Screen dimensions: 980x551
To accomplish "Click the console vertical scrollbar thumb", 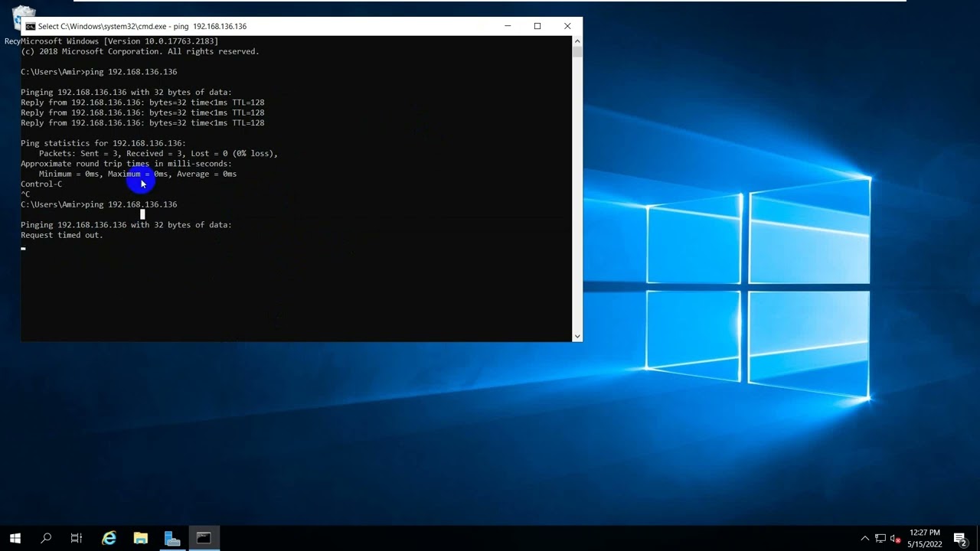I will tap(577, 52).
